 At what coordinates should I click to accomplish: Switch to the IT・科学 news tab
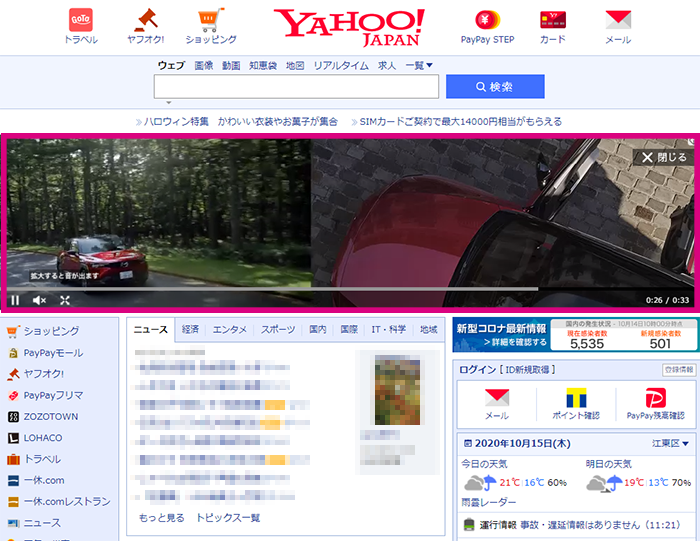(x=388, y=329)
